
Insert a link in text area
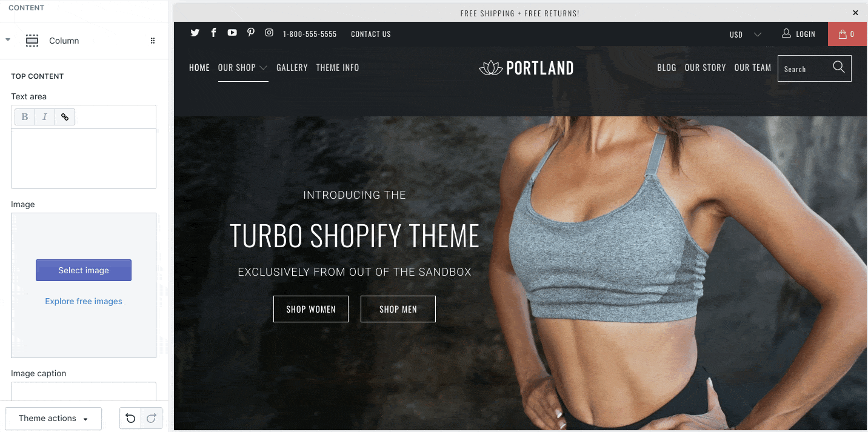tap(65, 117)
